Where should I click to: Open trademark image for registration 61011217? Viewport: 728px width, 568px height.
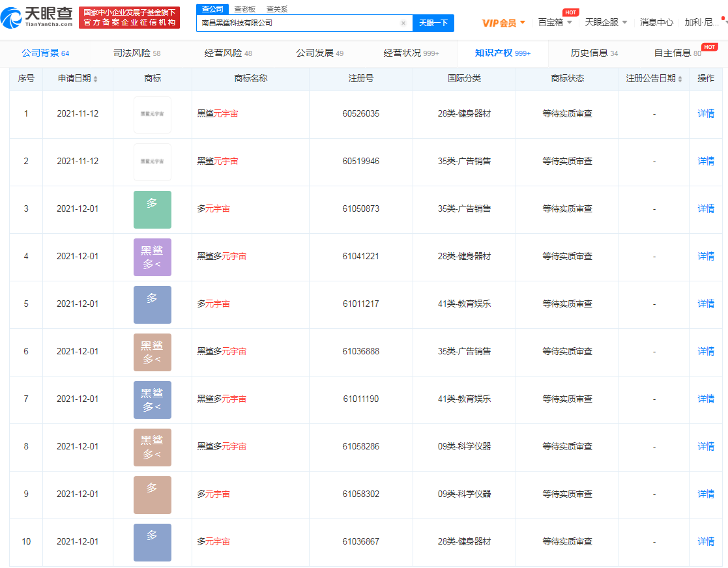click(x=153, y=305)
